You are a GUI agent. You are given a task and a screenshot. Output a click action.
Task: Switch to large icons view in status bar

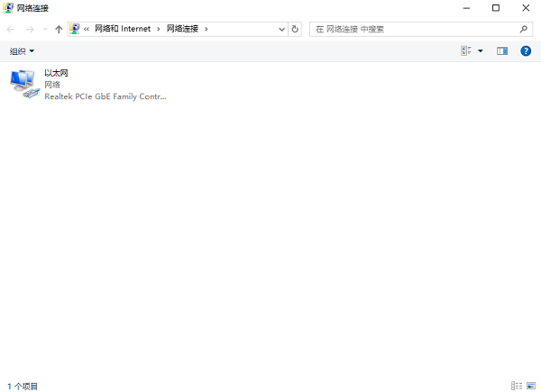(530, 385)
